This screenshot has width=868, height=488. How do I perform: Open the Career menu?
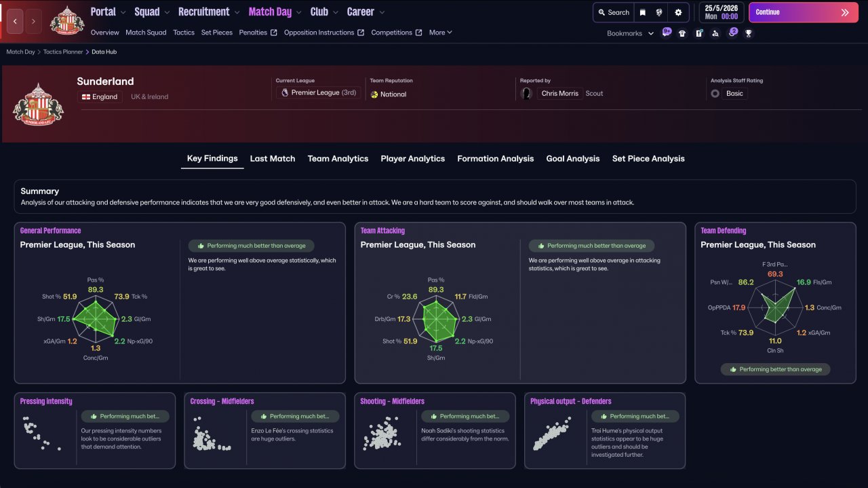pos(366,12)
